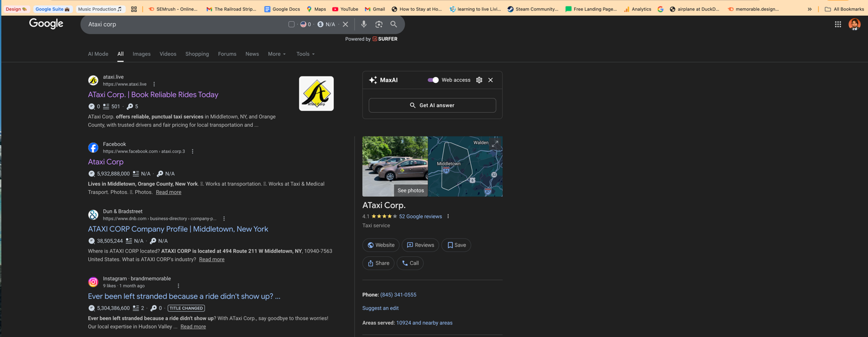This screenshot has width=868, height=337.
Task: Open options menu for Dun & Bradstreet result
Action: pyautogui.click(x=224, y=218)
